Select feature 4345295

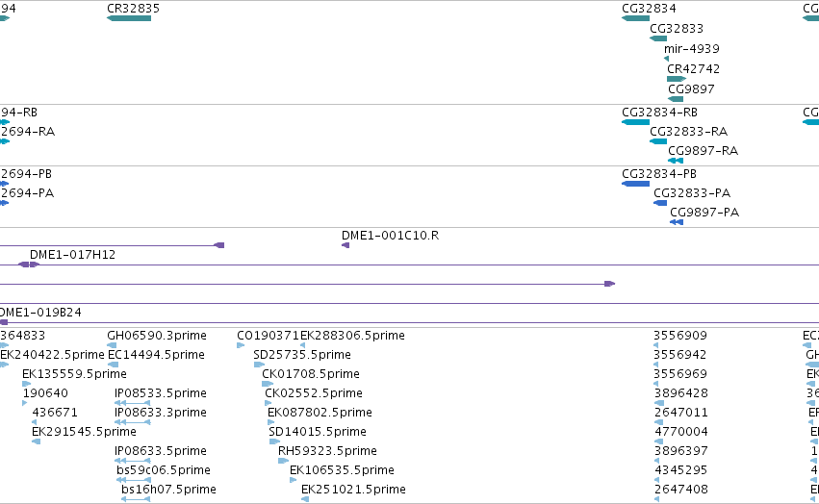pyautogui.click(x=656, y=481)
